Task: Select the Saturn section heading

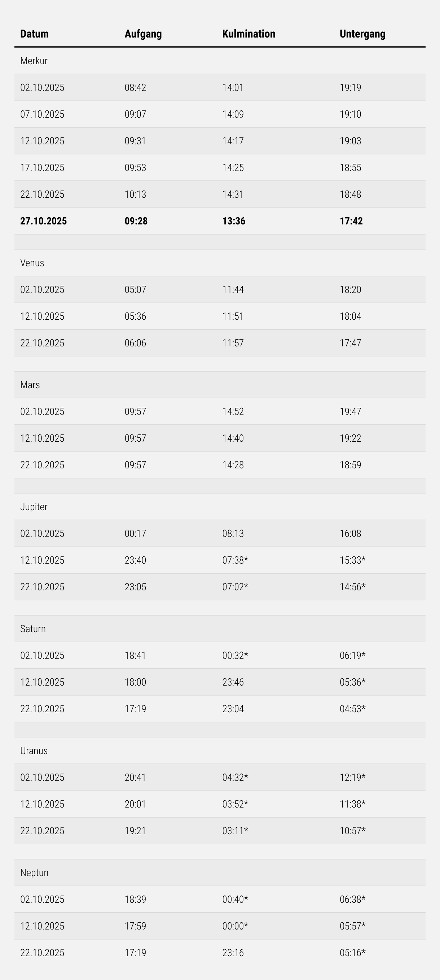Action: click(33, 629)
